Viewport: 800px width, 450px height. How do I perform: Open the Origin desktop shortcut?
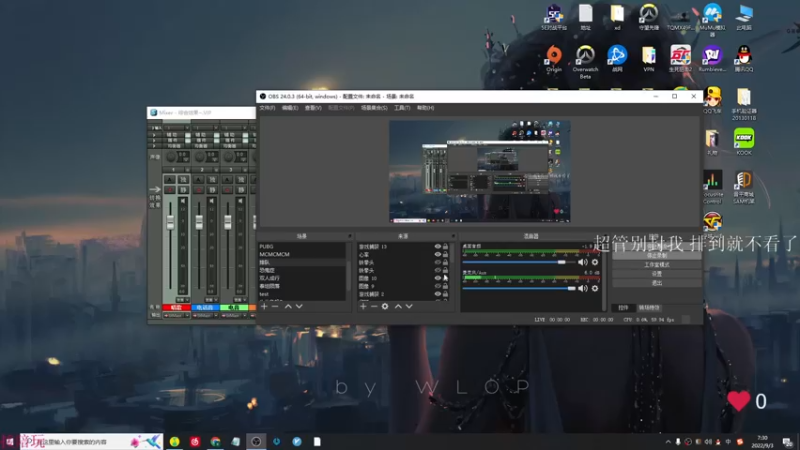(x=554, y=59)
